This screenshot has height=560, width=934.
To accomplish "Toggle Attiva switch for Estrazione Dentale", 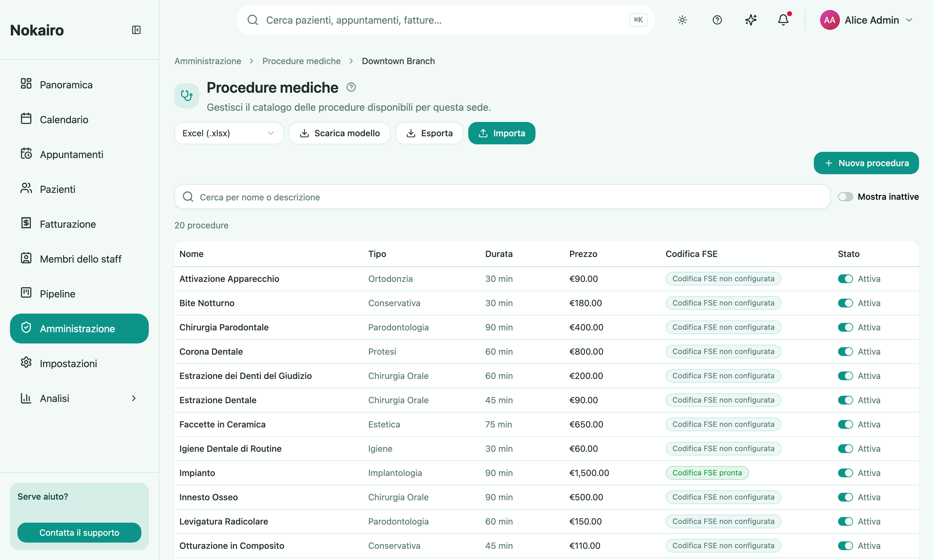I will coord(845,400).
